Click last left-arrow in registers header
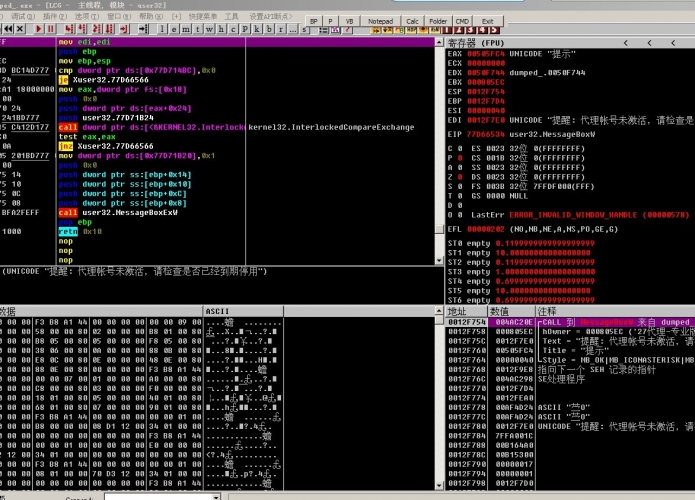The width and height of the screenshot is (695, 500). click(x=673, y=43)
